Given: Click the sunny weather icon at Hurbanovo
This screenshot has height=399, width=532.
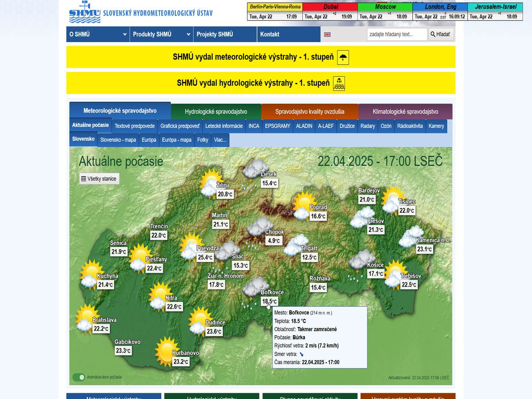Looking at the screenshot, I should (167, 349).
